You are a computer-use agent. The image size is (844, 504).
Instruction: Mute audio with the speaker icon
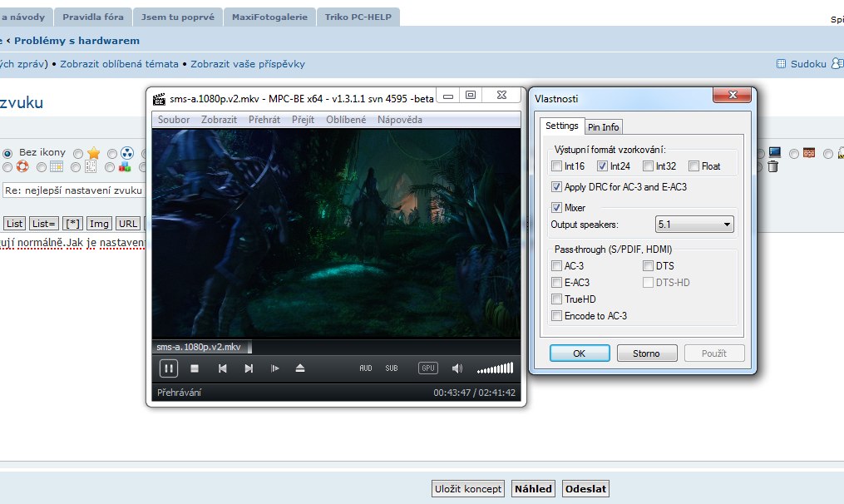[x=457, y=368]
